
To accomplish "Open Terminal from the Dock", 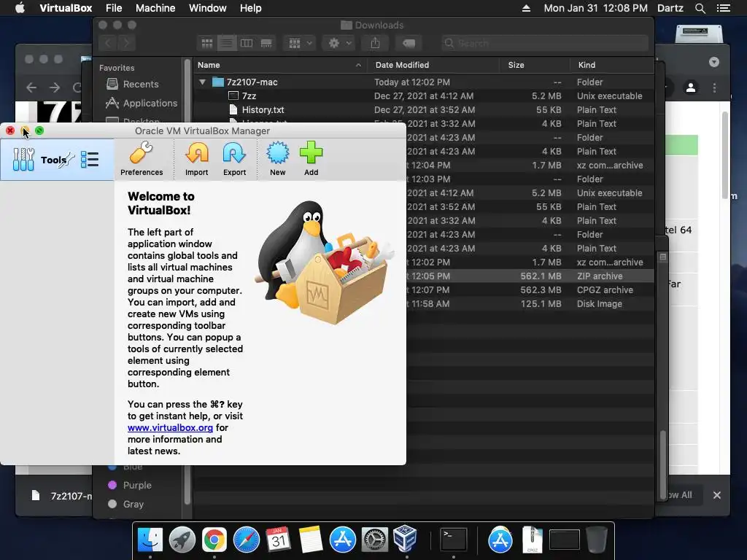I will pyautogui.click(x=454, y=540).
